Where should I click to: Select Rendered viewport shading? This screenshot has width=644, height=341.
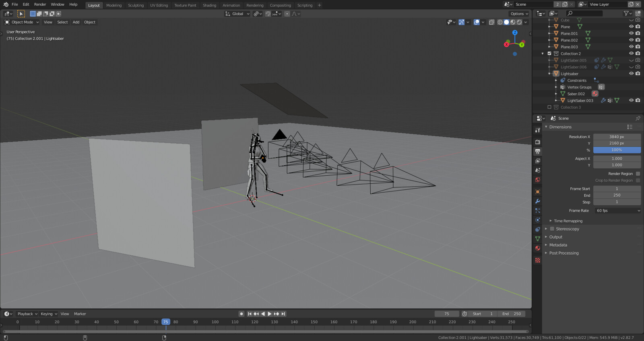pyautogui.click(x=519, y=22)
